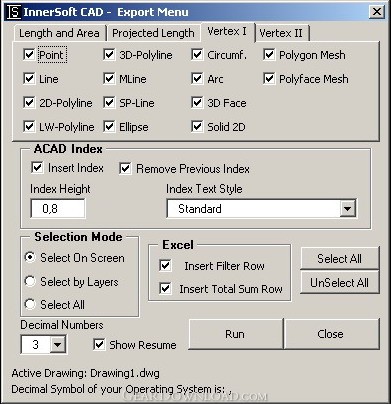This screenshot has height=404, width=391.
Task: Open the Index Text Style dropdown arrow
Action: pos(347,209)
